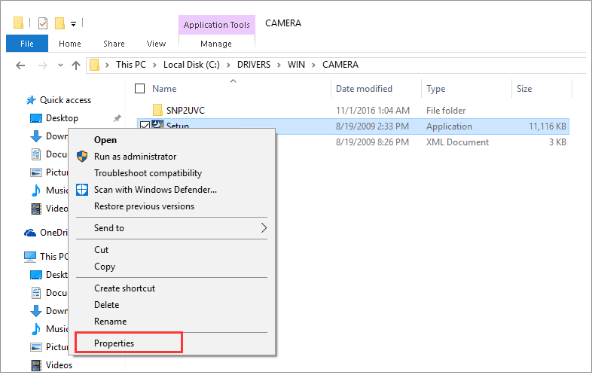Toggle the select-all checkbox beside Name
Viewport: 592px width, 373px height.
(x=140, y=88)
